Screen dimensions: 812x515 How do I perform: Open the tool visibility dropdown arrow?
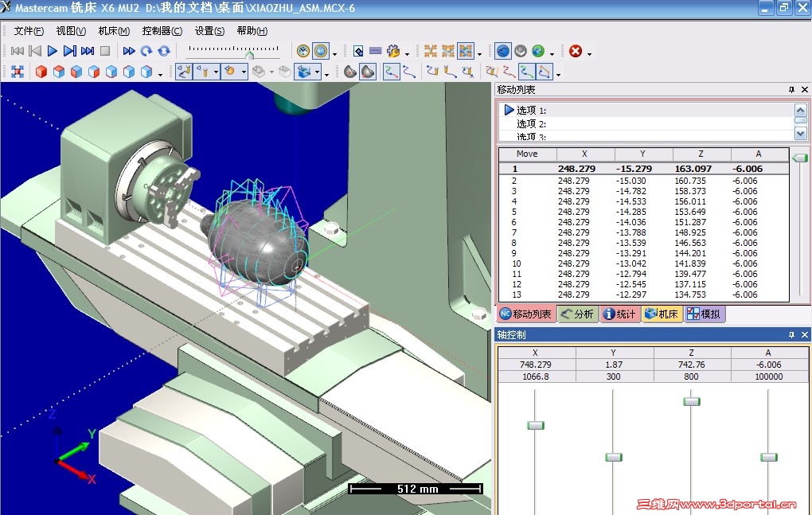pyautogui.click(x=216, y=72)
